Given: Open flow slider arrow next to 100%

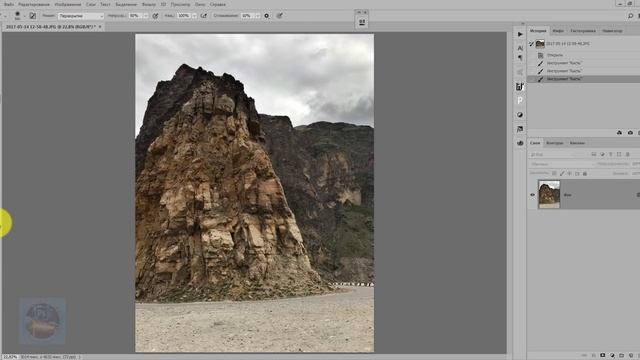Looking at the screenshot, I should point(194,16).
